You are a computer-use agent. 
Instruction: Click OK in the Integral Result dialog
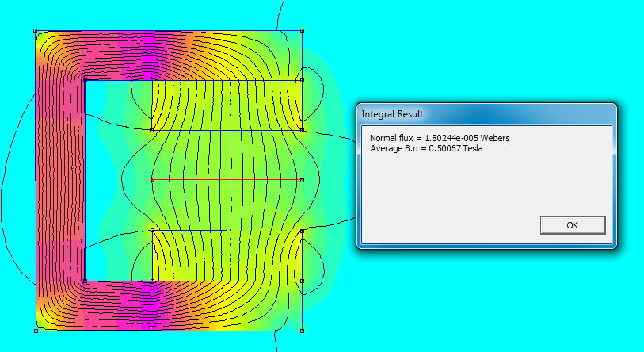coord(572,225)
